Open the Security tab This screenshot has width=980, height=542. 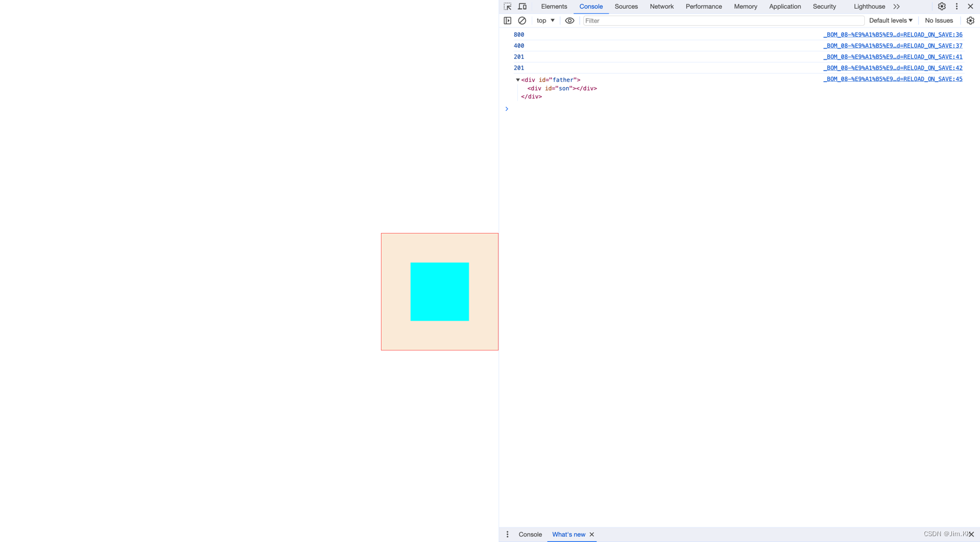(x=824, y=6)
